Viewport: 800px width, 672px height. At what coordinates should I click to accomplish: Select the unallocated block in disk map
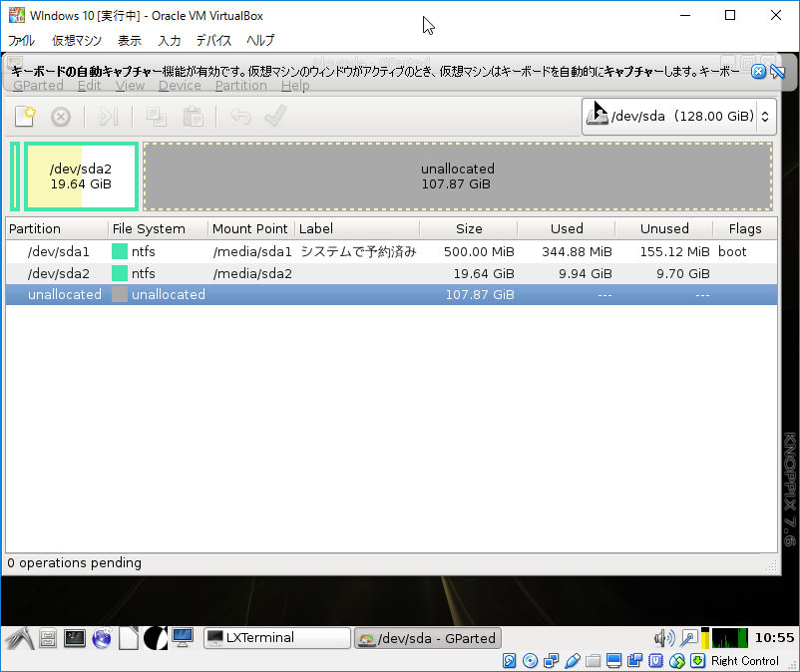(458, 176)
